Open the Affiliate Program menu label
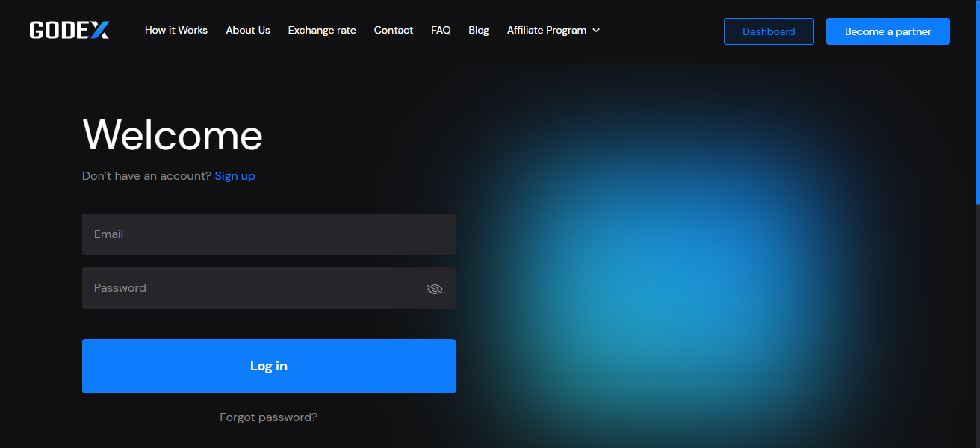Screen dimensions: 980x448 click(x=546, y=31)
